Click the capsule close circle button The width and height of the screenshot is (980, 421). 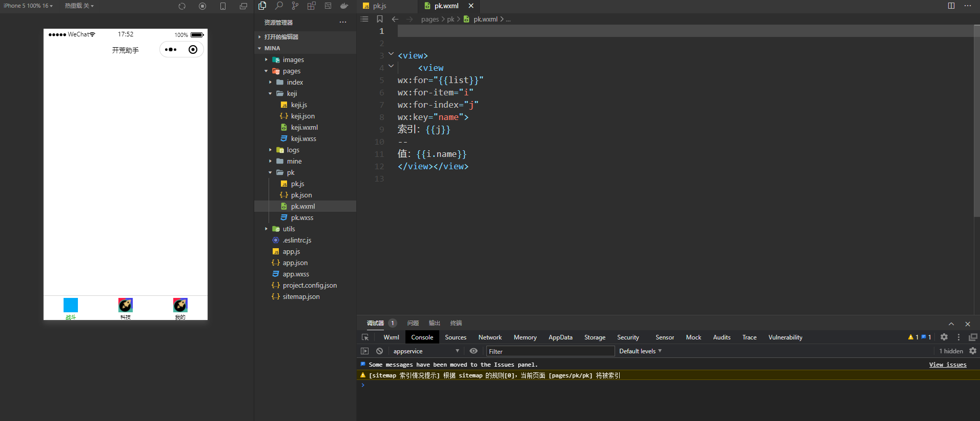tap(193, 50)
